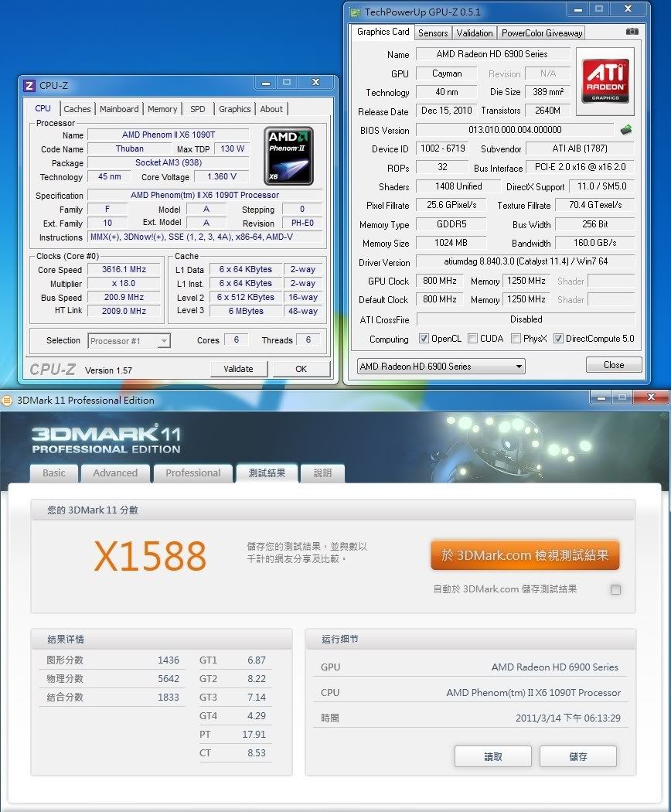Click the Close button in GPU-Z
Screen dimensions: 671x812
pyautogui.click(x=614, y=364)
